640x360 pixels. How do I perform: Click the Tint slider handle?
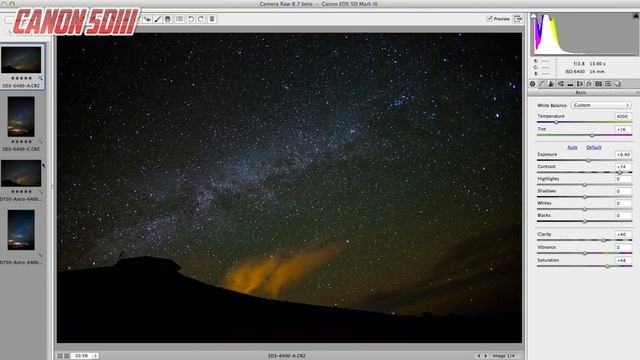click(592, 135)
